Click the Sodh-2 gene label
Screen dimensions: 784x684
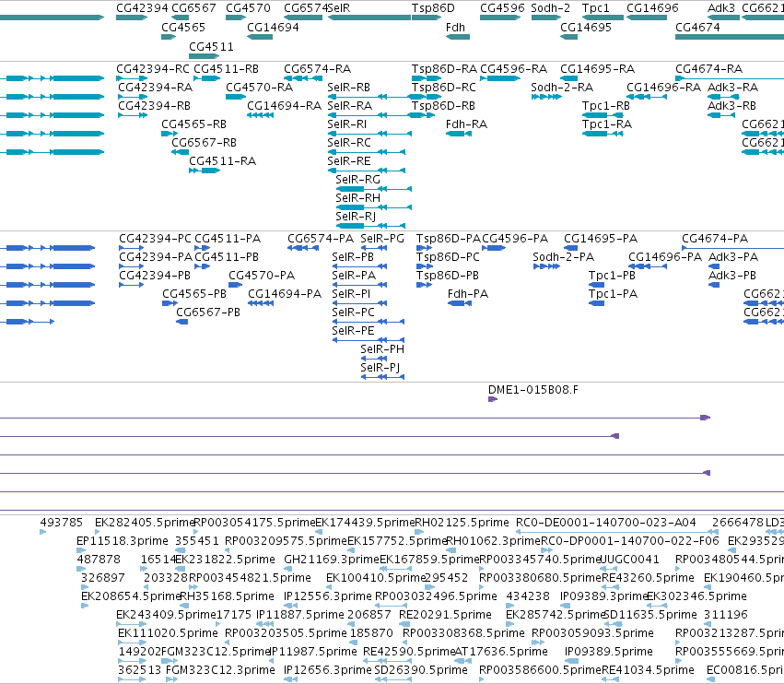coord(551,8)
